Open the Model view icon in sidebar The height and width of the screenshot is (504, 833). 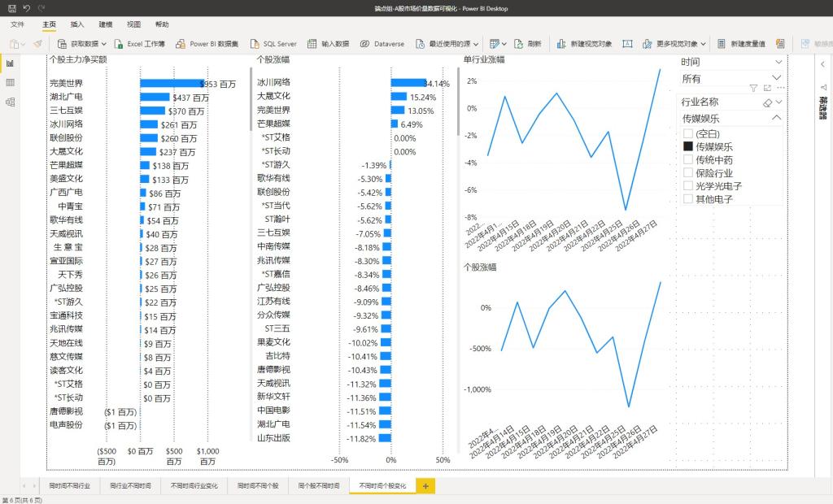11,102
